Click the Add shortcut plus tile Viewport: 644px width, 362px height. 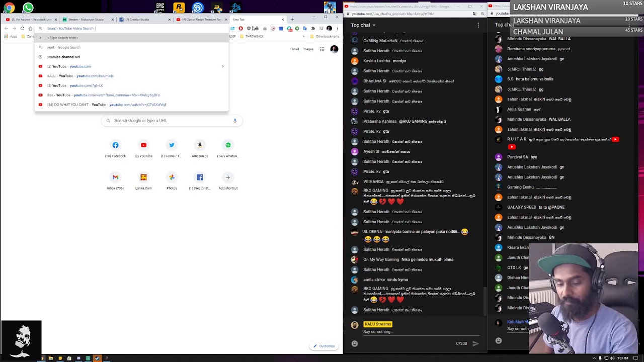click(x=228, y=180)
